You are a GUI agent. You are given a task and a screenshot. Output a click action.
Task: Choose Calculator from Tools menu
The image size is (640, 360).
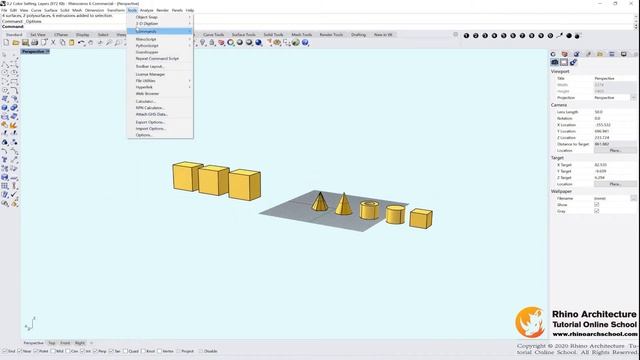pyautogui.click(x=160, y=101)
